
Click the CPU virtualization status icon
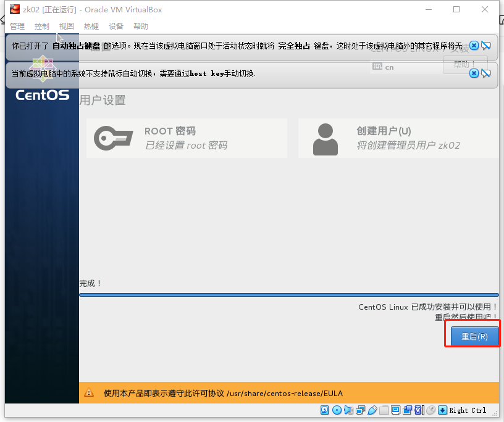coord(419,410)
